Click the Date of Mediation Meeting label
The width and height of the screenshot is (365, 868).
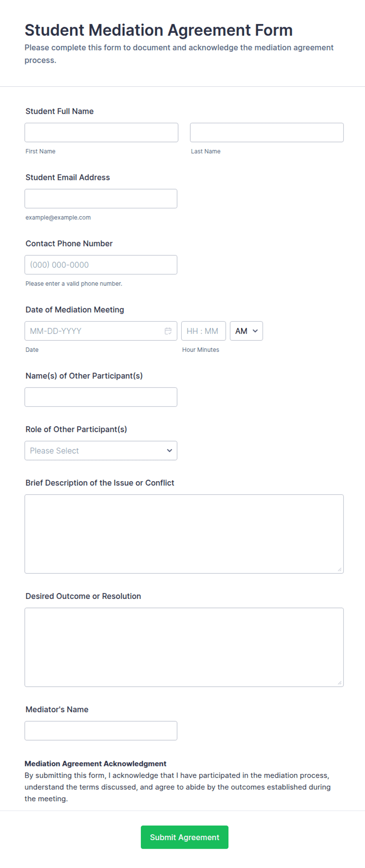[x=75, y=310]
